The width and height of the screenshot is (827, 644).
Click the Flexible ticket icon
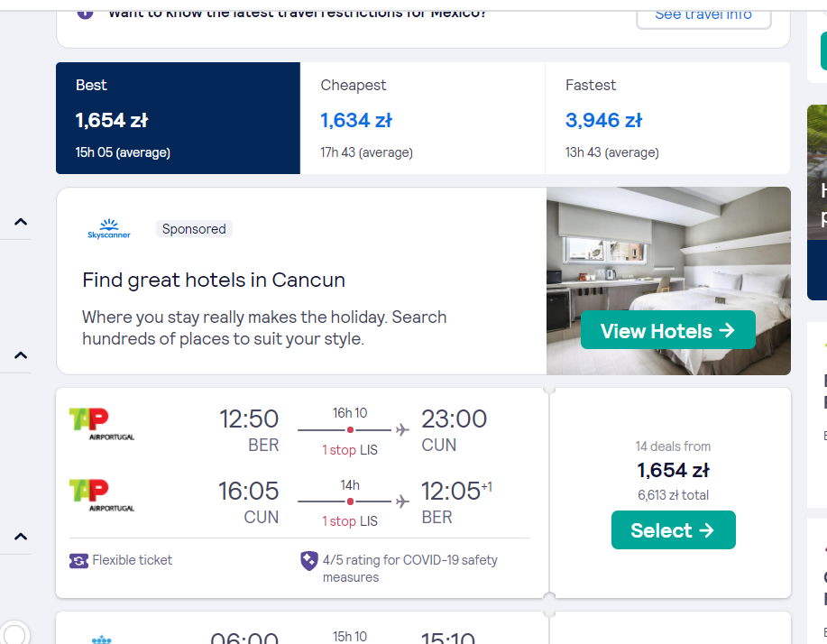click(78, 561)
